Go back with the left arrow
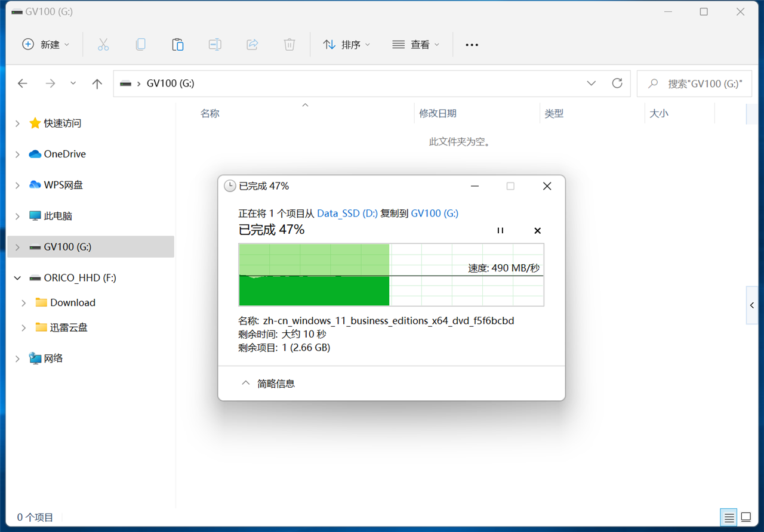 pos(23,83)
